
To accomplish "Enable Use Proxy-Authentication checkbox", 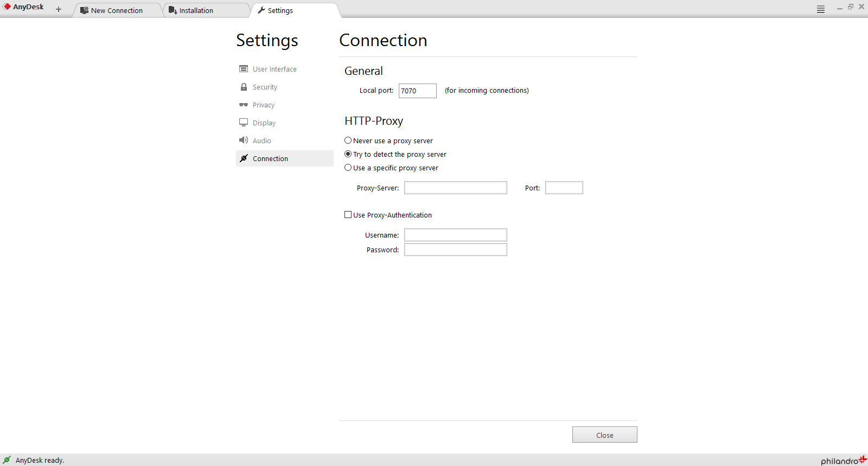I will point(348,215).
